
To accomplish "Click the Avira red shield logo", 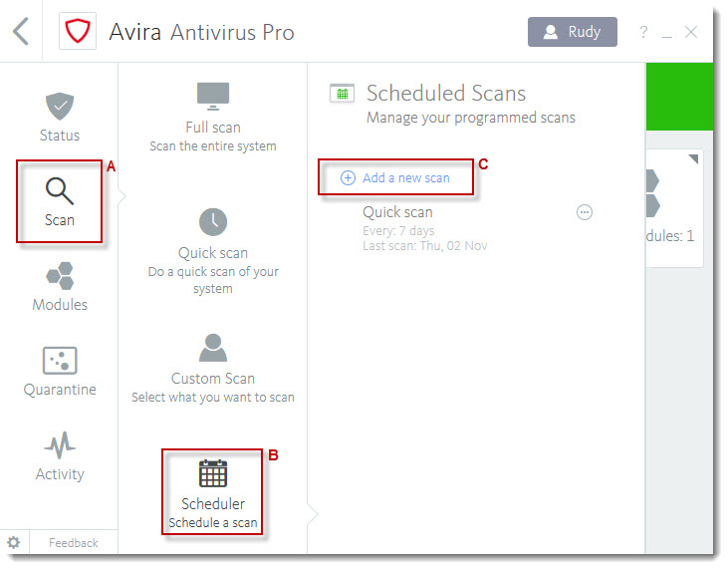I will tap(78, 31).
